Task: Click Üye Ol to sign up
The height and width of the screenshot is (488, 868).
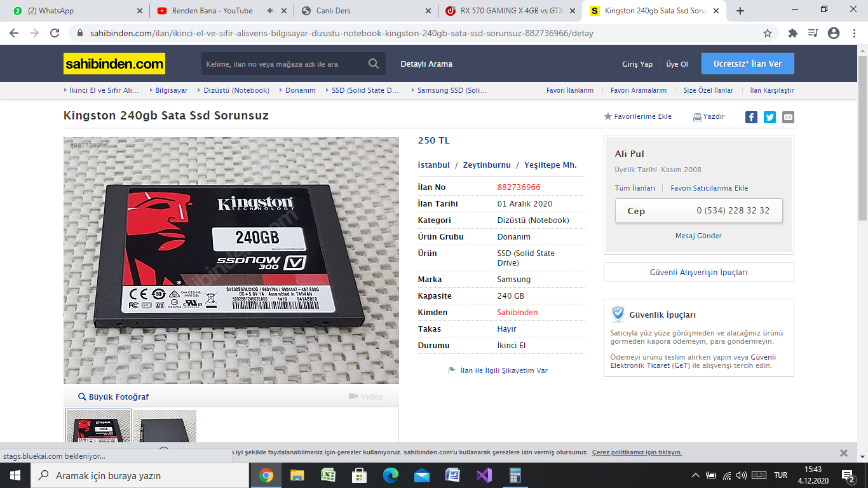Action: 677,64
